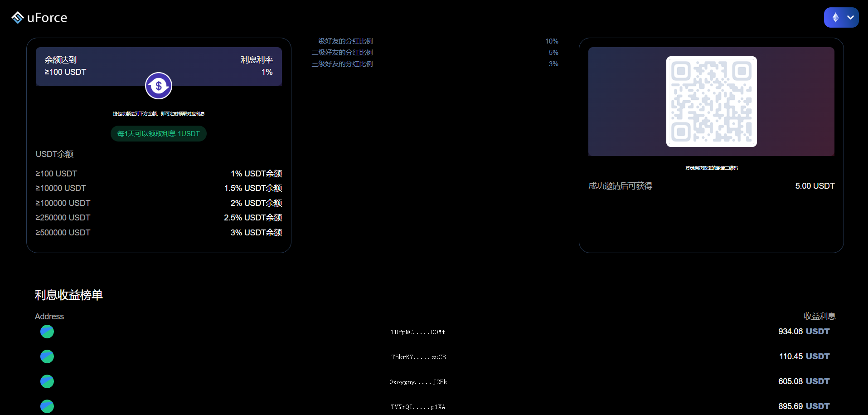Click the 成功邀请后可获得 label
868x415 pixels.
click(620, 186)
